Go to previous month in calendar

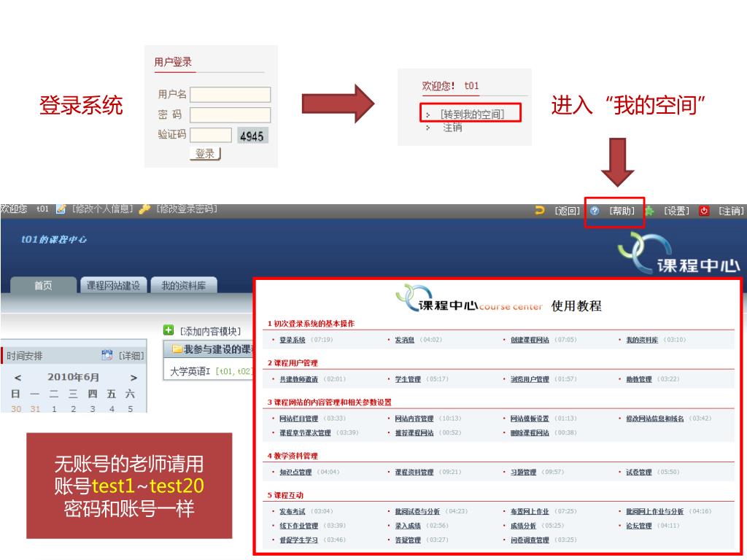tap(18, 378)
